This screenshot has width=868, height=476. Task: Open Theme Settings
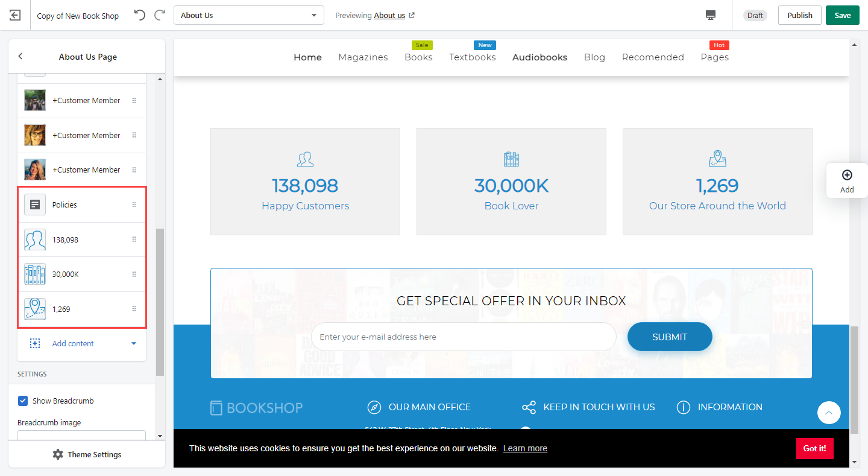tap(87, 454)
